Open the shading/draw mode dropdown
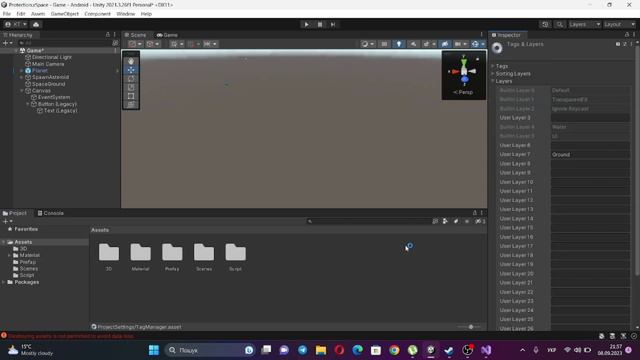The image size is (640, 360). [367, 44]
